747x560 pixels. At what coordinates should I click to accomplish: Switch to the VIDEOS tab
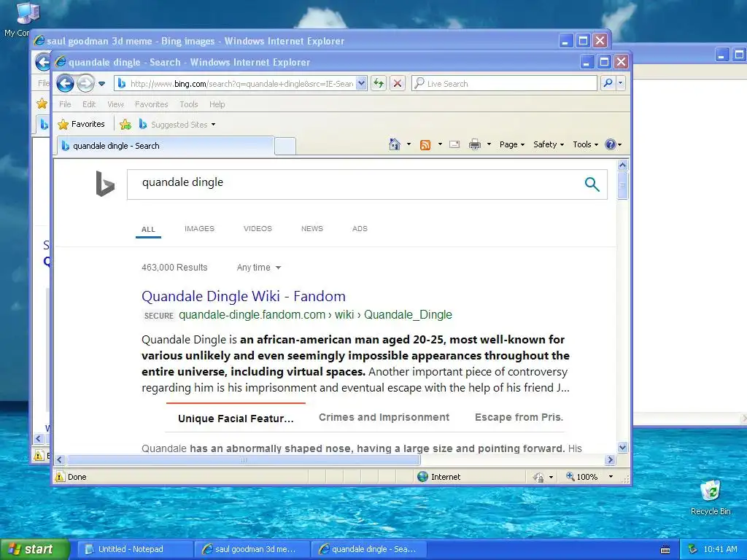coord(258,228)
